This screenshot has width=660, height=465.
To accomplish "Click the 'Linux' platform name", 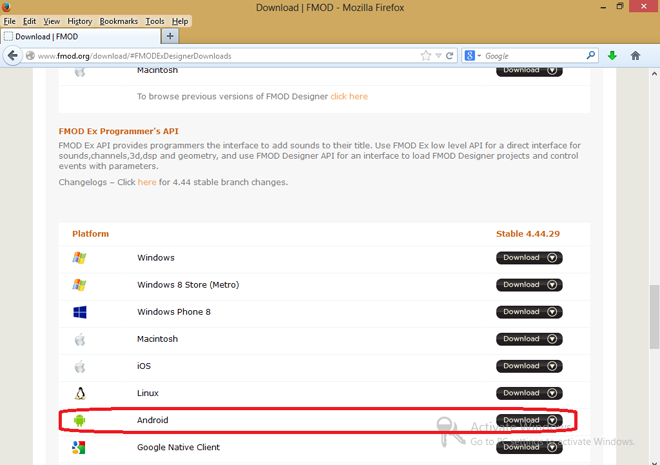I will coord(148,393).
